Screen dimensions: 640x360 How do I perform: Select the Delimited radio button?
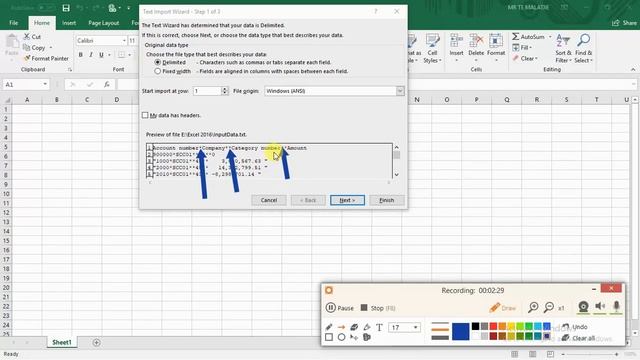point(158,62)
